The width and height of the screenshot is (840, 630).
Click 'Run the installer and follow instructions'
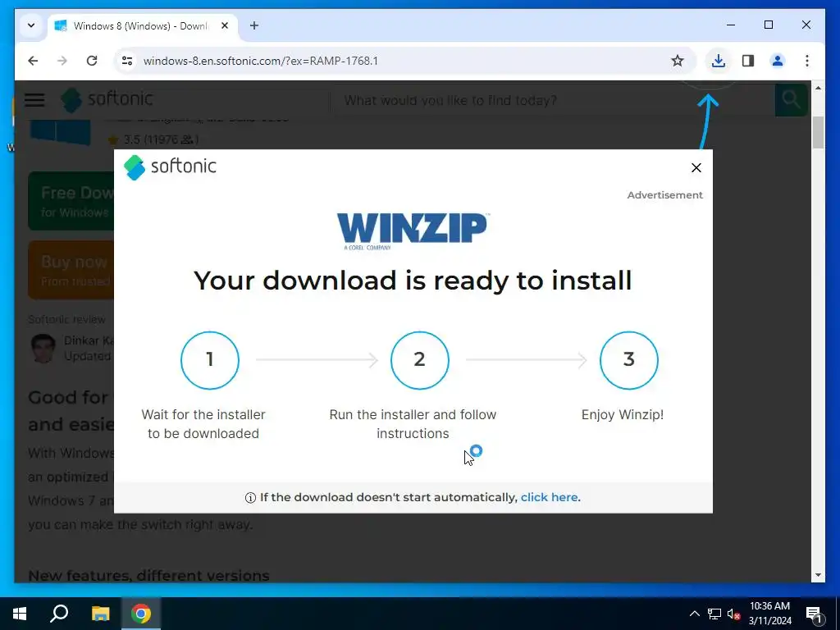[x=413, y=424]
